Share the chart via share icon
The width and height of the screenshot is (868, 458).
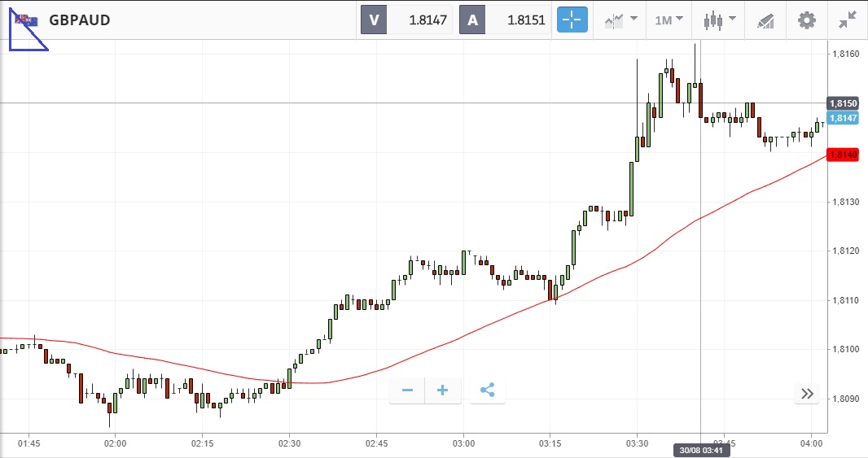487,390
